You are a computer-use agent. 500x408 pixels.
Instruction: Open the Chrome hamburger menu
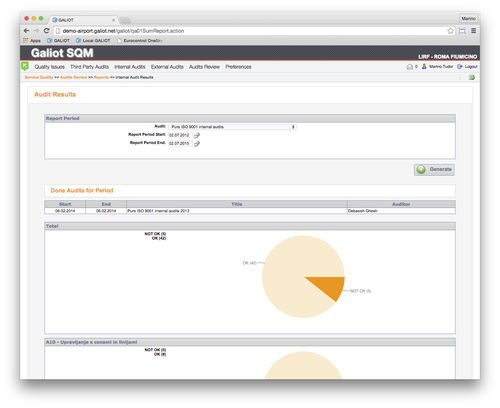(x=473, y=31)
